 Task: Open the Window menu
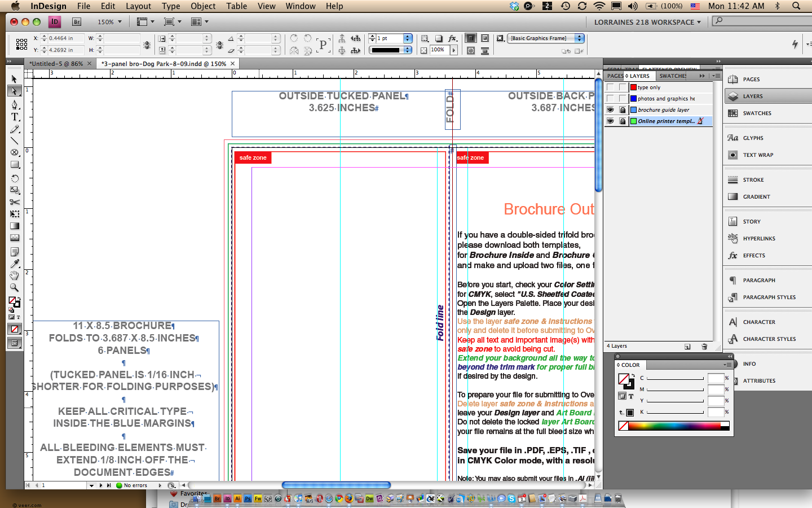(301, 6)
